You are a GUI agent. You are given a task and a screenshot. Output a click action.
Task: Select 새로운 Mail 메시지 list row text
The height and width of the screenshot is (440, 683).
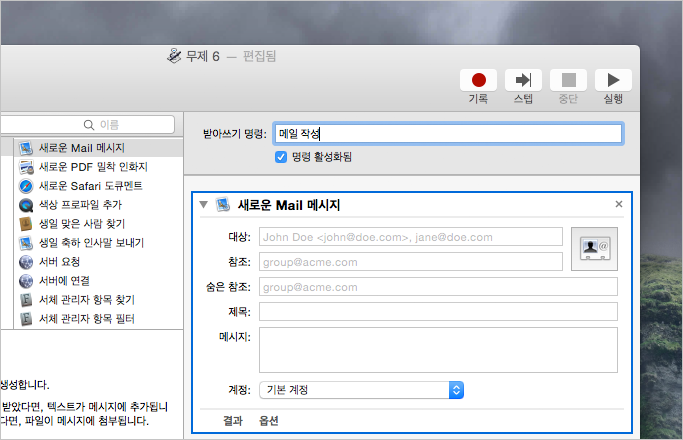click(x=82, y=148)
